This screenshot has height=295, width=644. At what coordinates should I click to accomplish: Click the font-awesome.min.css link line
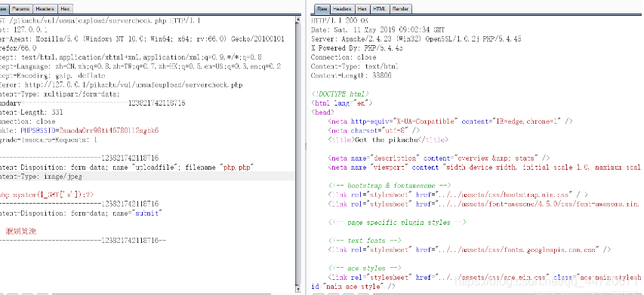tap(485, 204)
